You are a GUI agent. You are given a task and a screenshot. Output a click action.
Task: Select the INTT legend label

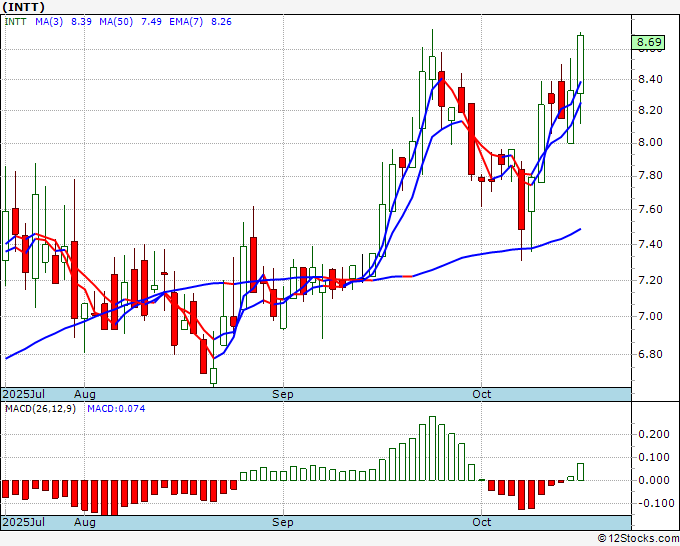(15, 21)
